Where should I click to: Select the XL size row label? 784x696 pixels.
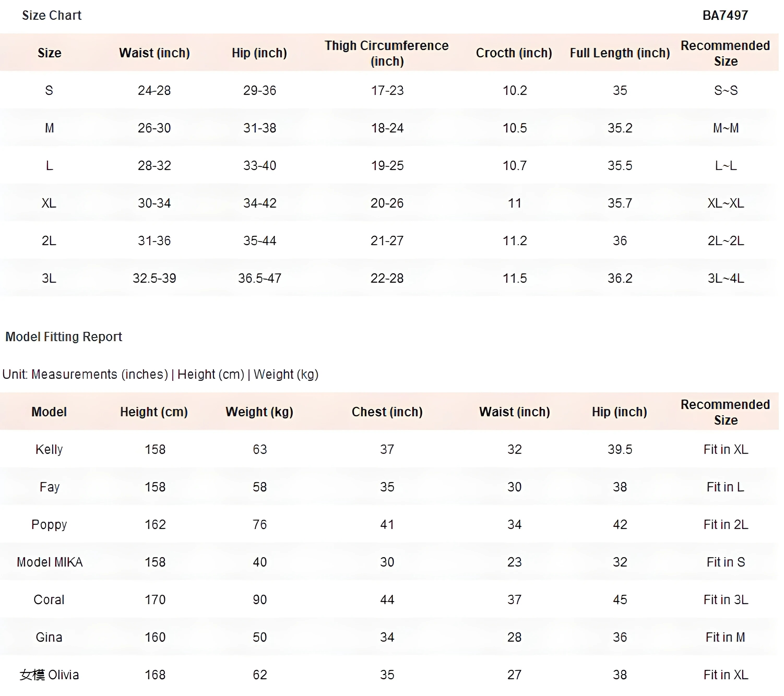tap(49, 203)
